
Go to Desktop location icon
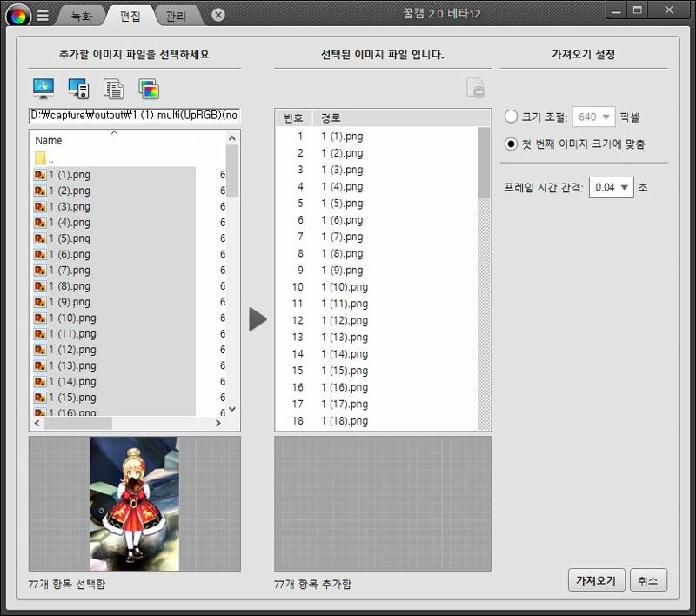coord(43,89)
